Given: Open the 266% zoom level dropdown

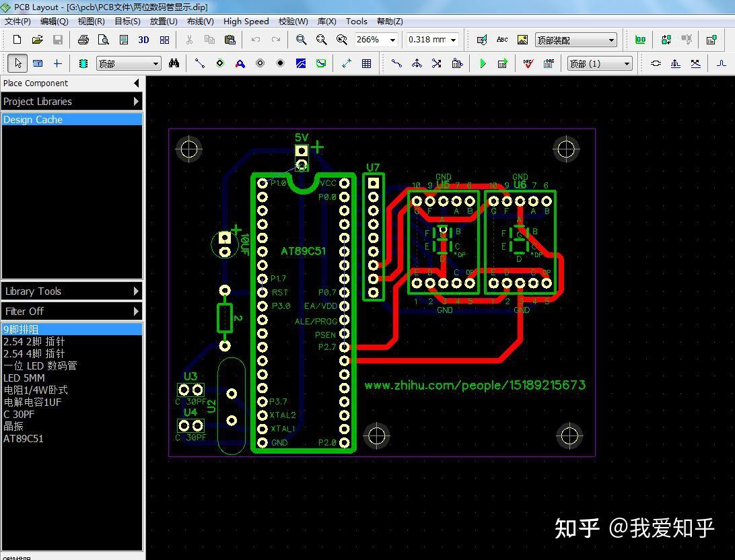Looking at the screenshot, I should point(392,40).
